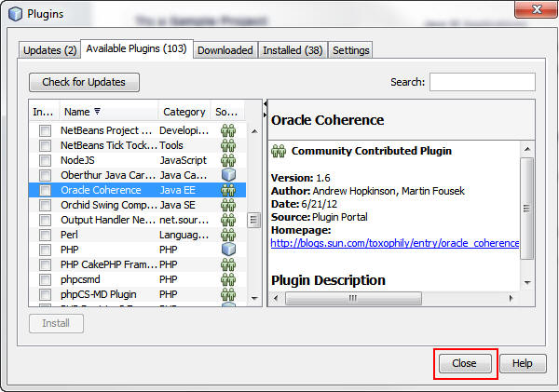Viewport: 559px width, 392px height.
Task: Click the community icon for Orchid Swing Components
Action: point(228,205)
